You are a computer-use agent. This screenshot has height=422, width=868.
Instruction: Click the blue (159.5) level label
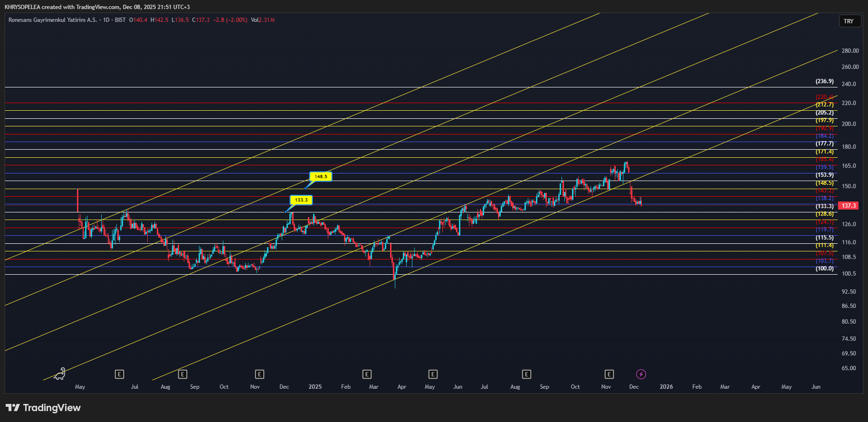click(x=825, y=167)
